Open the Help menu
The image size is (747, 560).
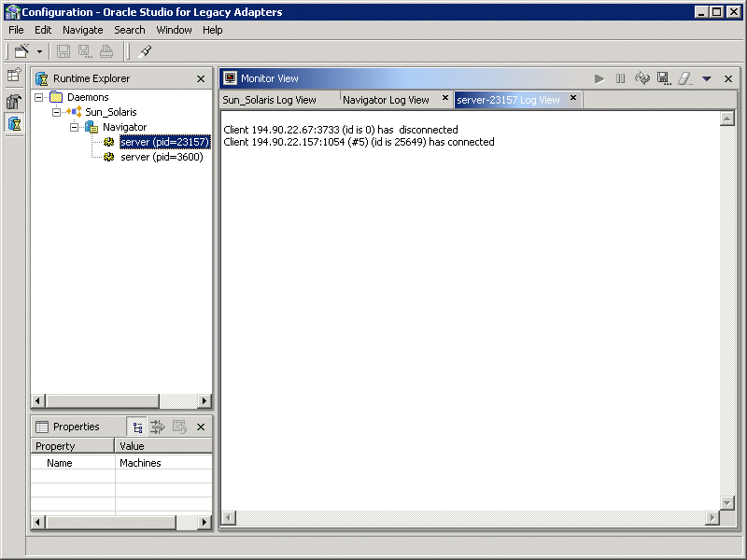[213, 30]
